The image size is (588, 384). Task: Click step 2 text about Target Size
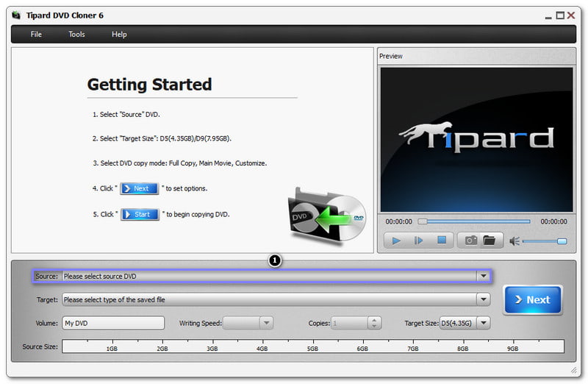coord(162,138)
